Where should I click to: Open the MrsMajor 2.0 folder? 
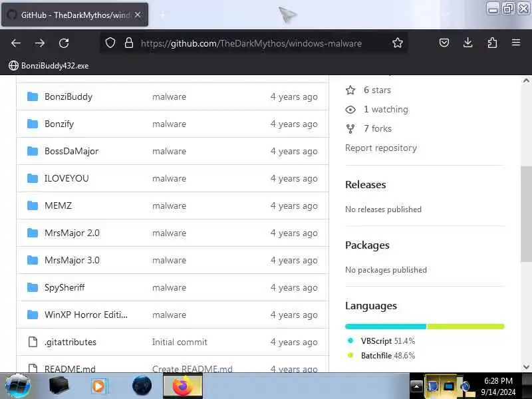pos(72,233)
